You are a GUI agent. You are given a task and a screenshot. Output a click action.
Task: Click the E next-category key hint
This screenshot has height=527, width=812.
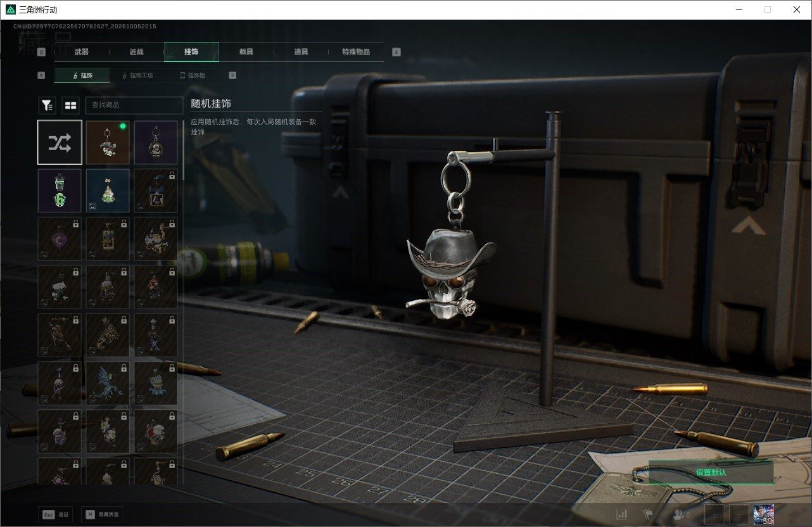(x=396, y=53)
